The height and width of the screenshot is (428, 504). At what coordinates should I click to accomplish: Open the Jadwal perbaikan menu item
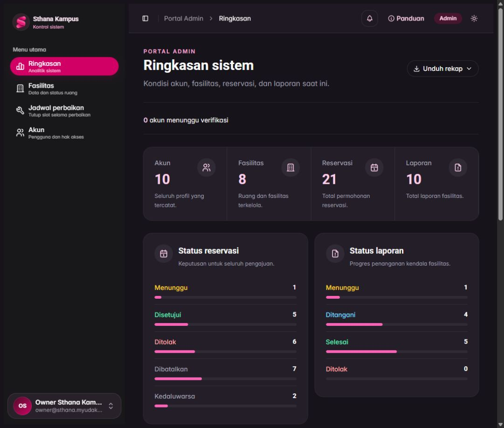(64, 111)
